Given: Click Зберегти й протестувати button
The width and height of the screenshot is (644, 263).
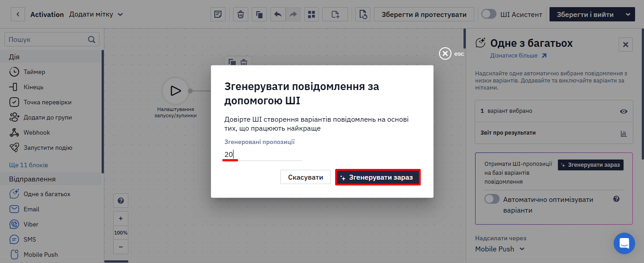Looking at the screenshot, I should pyautogui.click(x=424, y=14).
